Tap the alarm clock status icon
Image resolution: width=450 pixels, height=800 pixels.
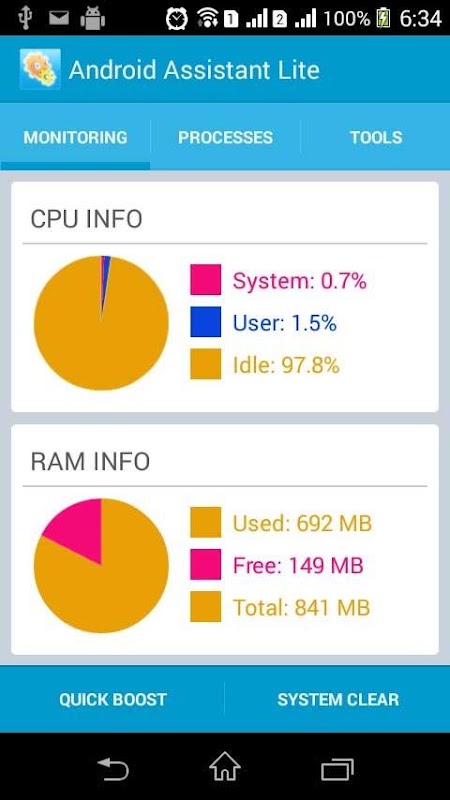point(177,19)
